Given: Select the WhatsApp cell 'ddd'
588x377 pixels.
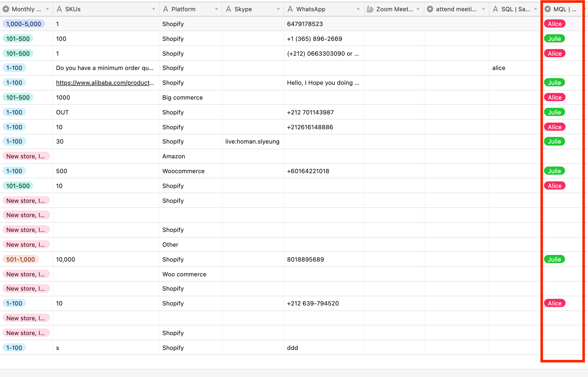Looking at the screenshot, I should point(324,348).
